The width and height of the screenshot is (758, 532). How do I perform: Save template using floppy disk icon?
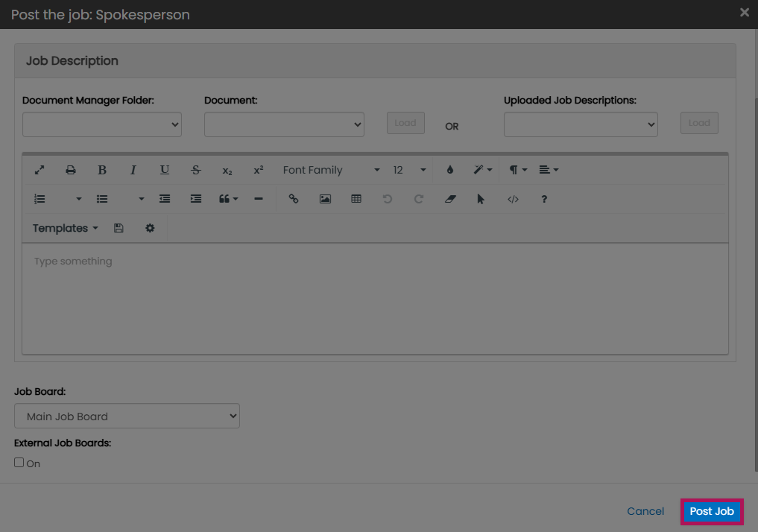119,228
